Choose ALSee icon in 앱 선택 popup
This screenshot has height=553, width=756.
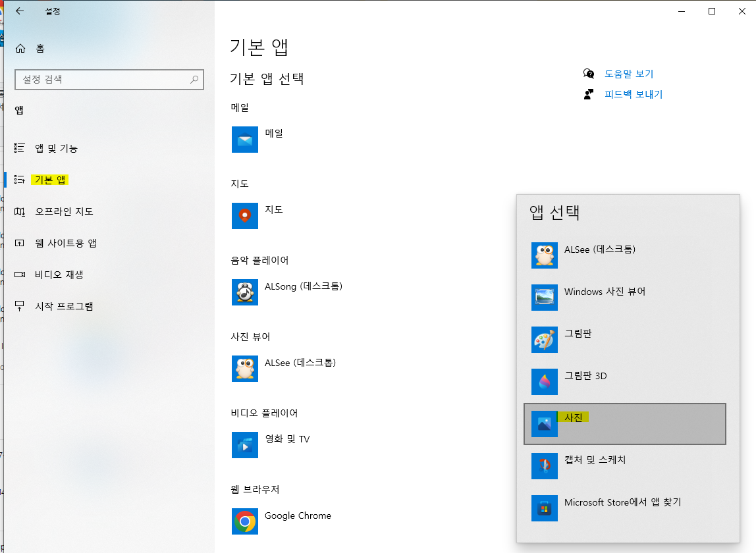(x=545, y=255)
